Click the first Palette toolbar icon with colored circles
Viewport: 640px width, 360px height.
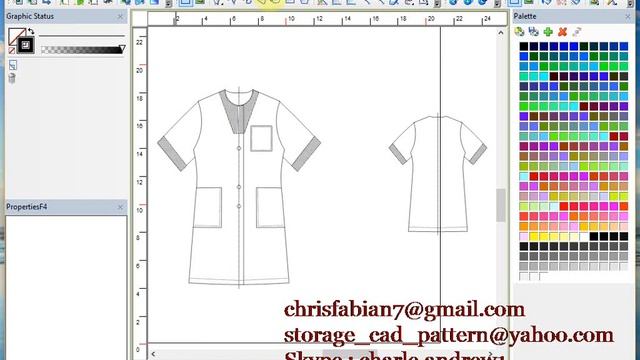pyautogui.click(x=519, y=31)
